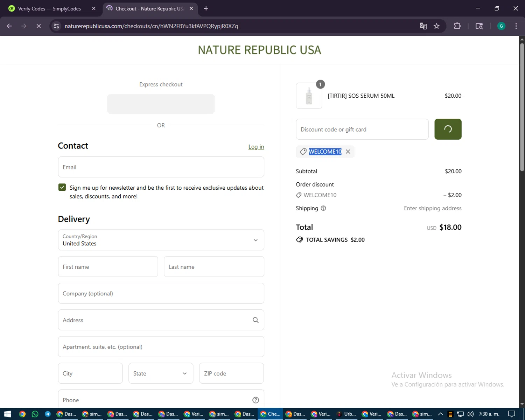The height and width of the screenshot is (420, 525).
Task: Click the page vertical scrollbar thumb
Action: (522, 107)
